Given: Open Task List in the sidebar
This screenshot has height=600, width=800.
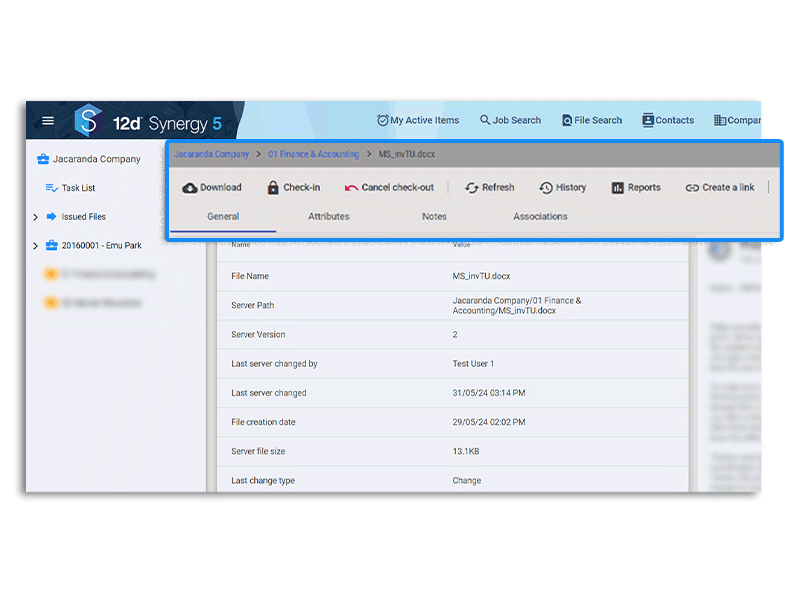Looking at the screenshot, I should click(x=78, y=188).
